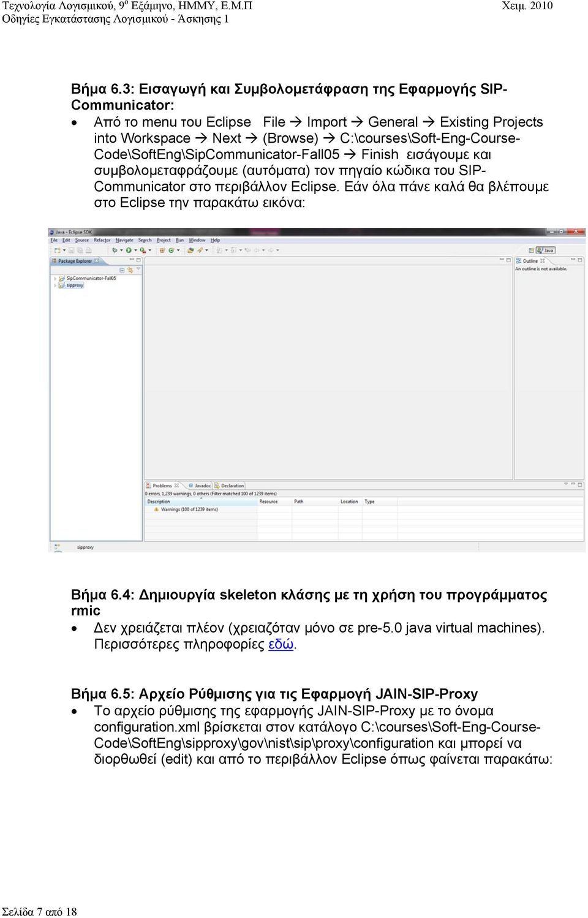The width and height of the screenshot is (588, 918).
Task: Select the Java perspective button
Action: tap(546, 250)
